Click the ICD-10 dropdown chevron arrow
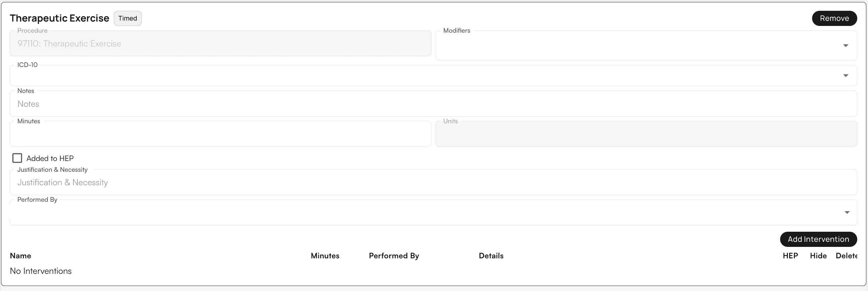The height and width of the screenshot is (291, 868). [x=846, y=75]
